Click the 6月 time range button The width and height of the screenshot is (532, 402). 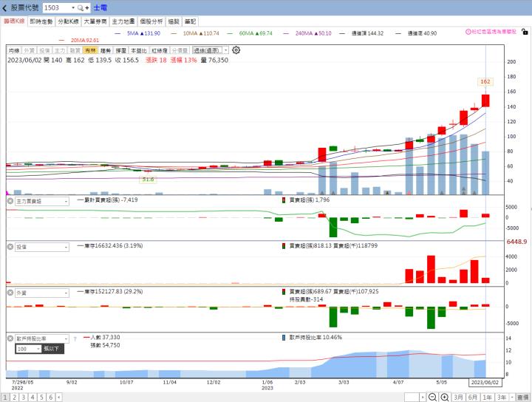472,397
